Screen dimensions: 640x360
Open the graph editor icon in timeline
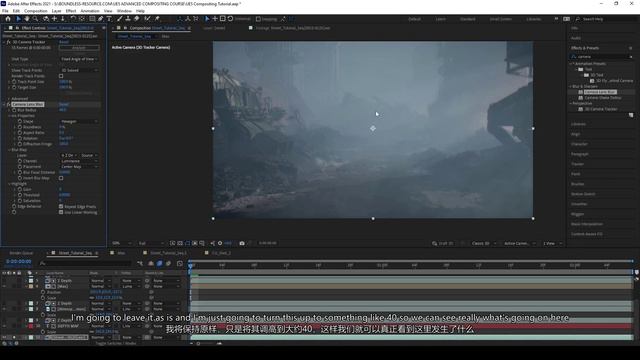[180, 264]
